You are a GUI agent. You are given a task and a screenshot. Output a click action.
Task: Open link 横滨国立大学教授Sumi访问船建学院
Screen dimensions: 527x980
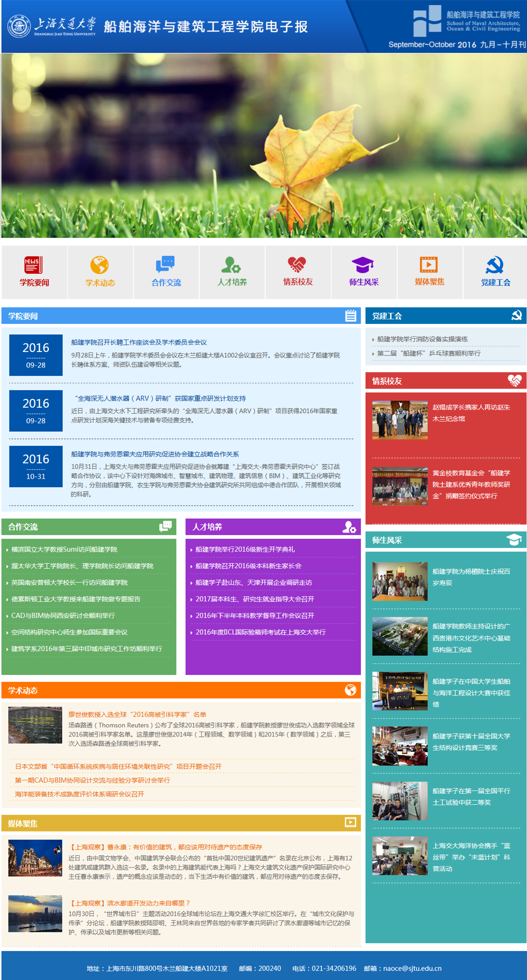point(64,549)
